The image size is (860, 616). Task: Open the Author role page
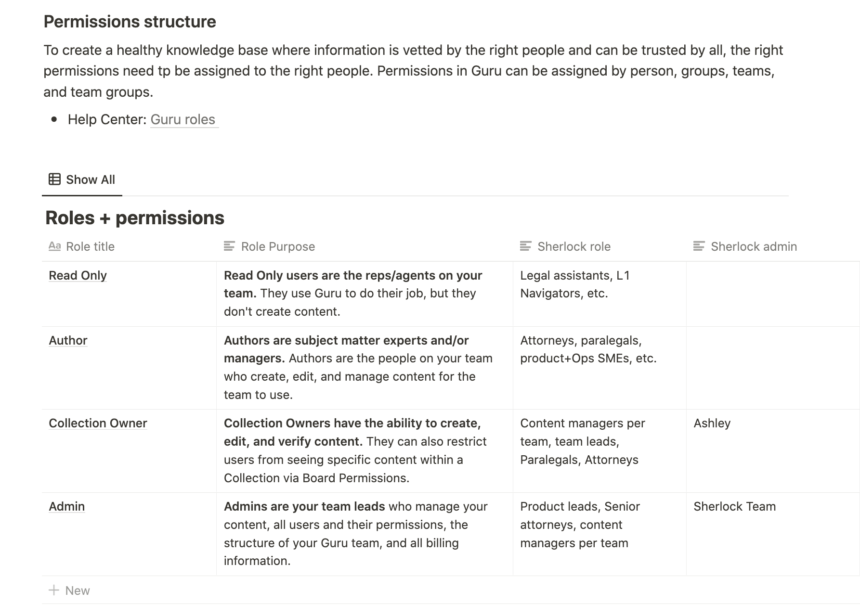[68, 340]
